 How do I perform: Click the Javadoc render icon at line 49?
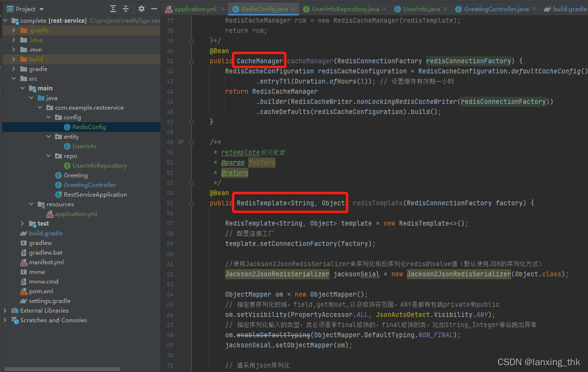coord(181,142)
